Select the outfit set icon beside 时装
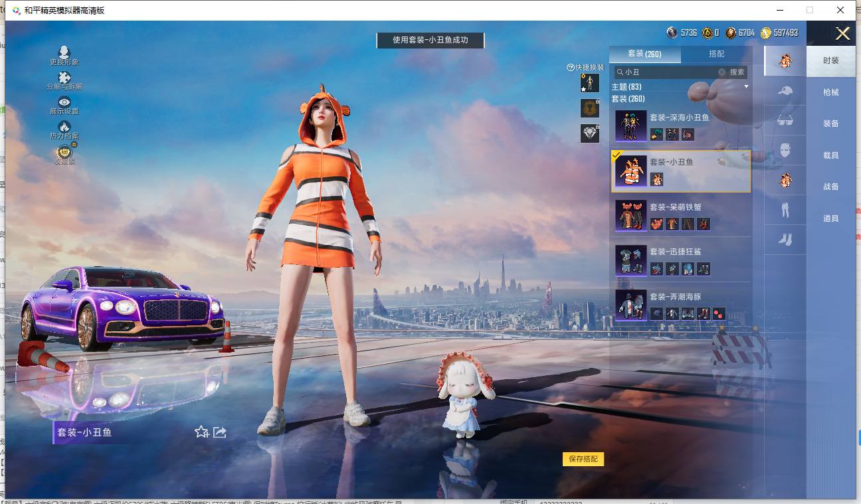Image resolution: width=861 pixels, height=504 pixels. pos(785,60)
